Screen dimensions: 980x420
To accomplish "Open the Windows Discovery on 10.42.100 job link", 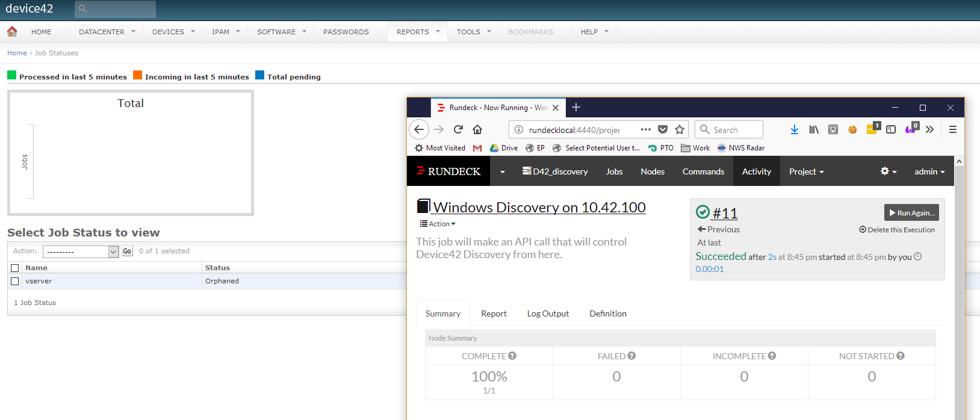I will pos(539,207).
